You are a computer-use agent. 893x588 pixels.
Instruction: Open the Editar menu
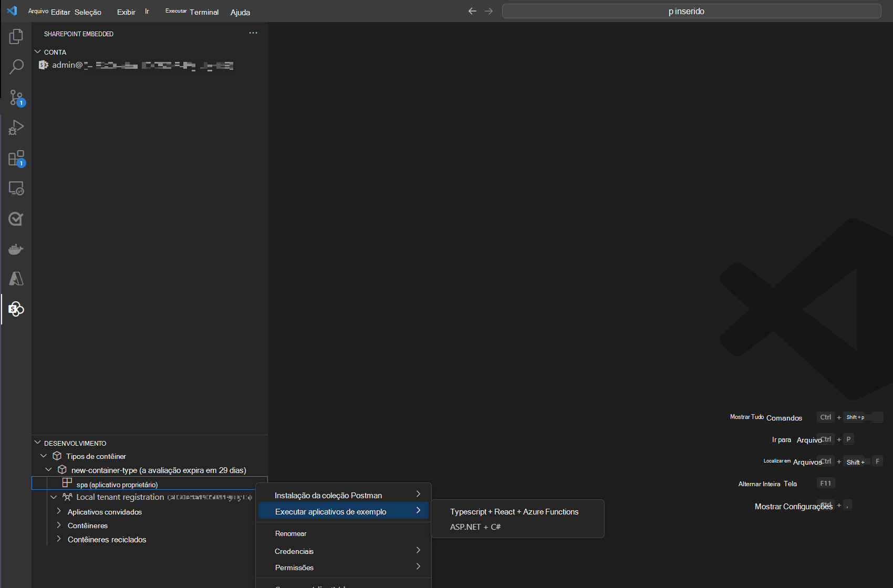60,12
